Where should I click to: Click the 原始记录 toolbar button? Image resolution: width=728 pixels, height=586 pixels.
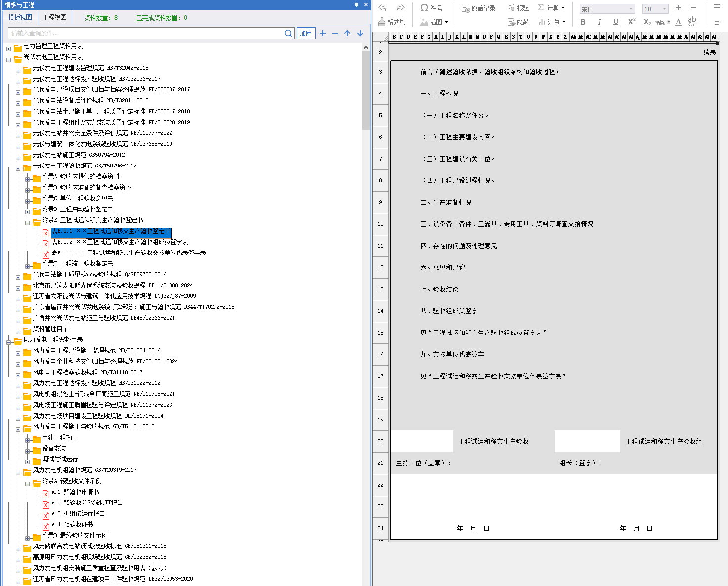478,8
